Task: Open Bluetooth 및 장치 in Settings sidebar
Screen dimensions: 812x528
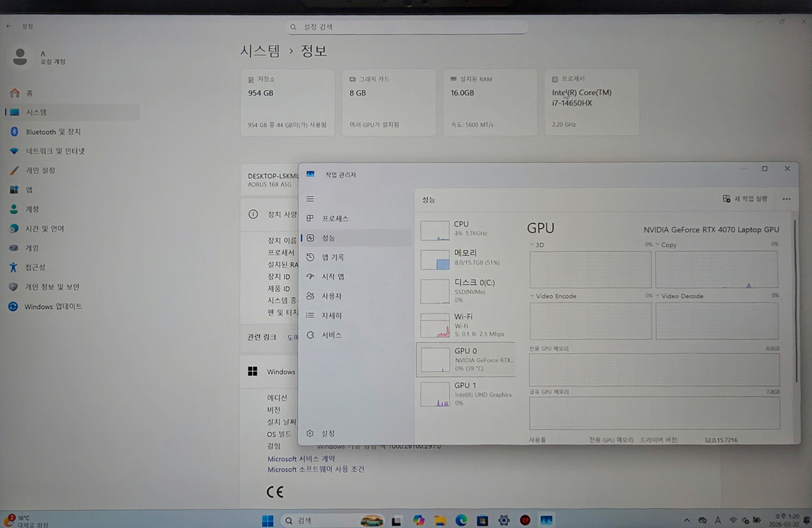Action: click(53, 132)
